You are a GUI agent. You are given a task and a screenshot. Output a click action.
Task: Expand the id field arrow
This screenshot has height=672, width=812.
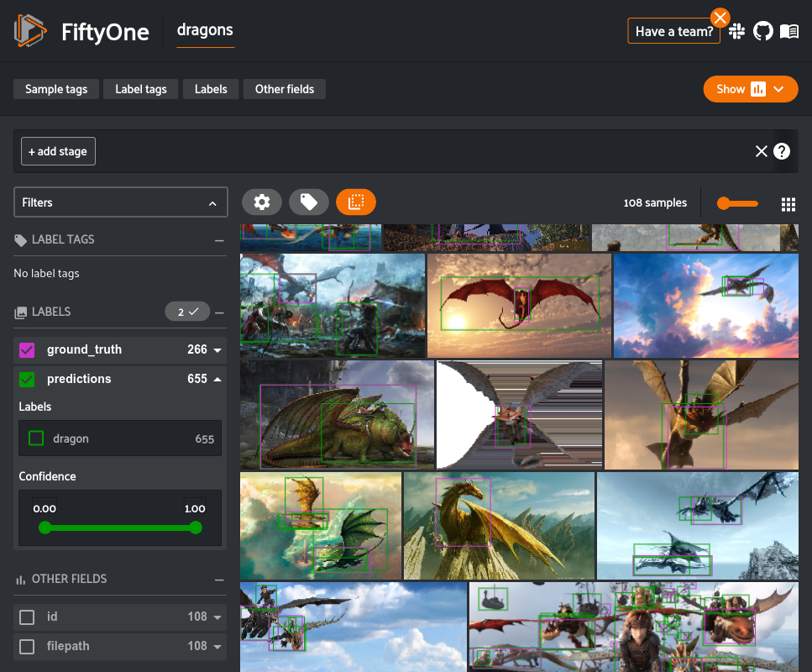pyautogui.click(x=217, y=617)
